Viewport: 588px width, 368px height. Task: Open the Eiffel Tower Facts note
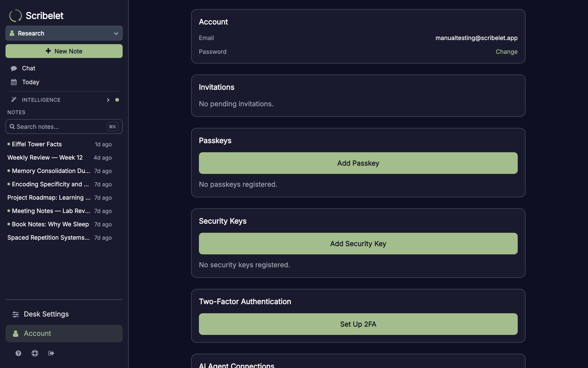59,144
